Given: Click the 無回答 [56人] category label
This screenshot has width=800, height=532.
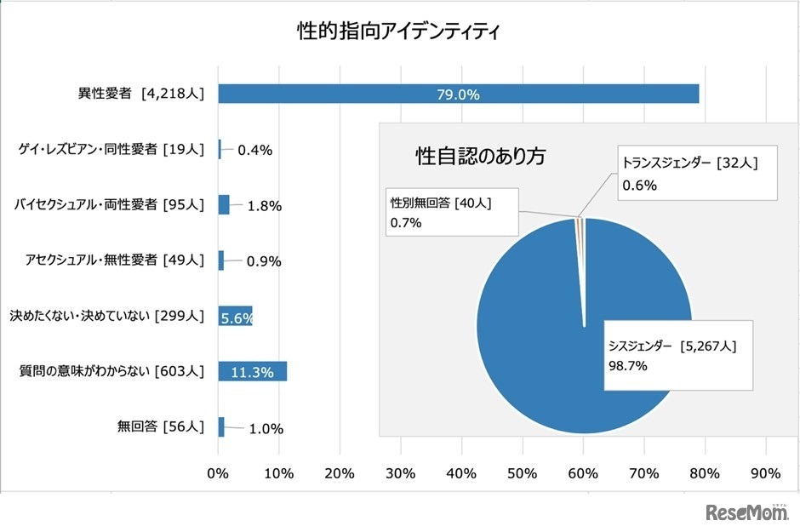Looking at the screenshot, I should coord(160,426).
